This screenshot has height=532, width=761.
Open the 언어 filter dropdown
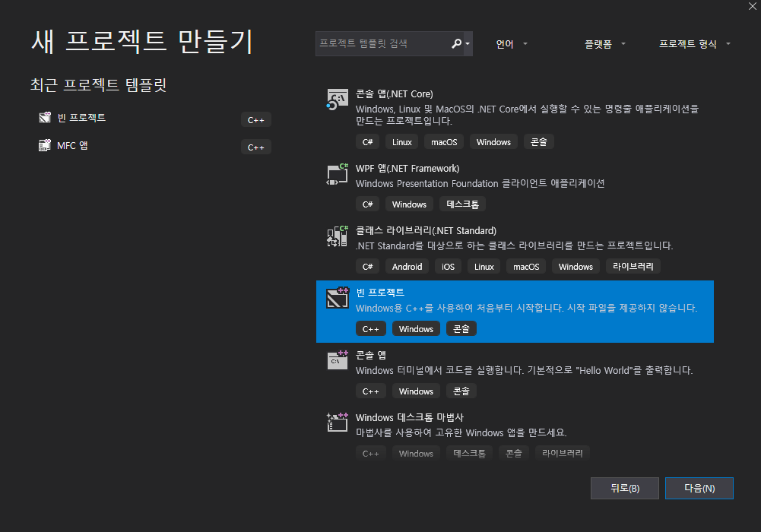(511, 44)
